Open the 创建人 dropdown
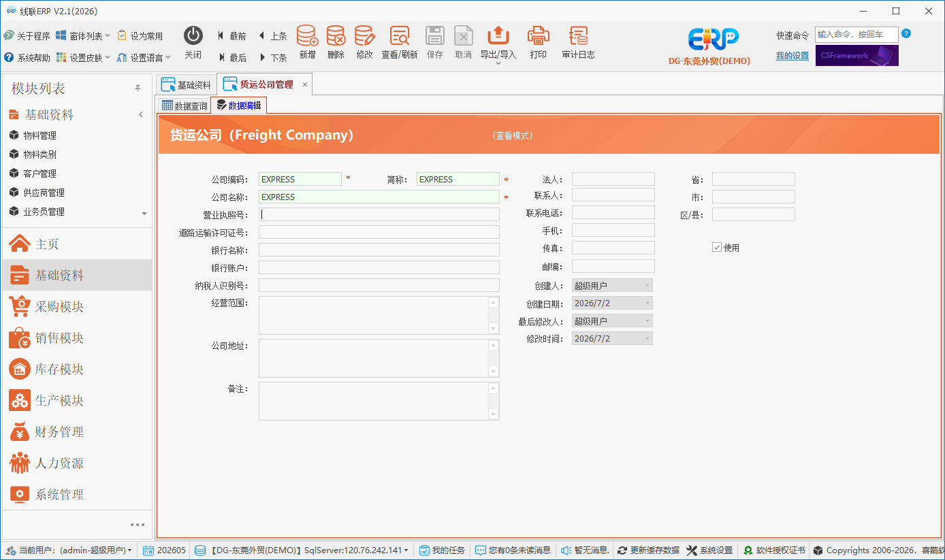Screen dimensions: 945x560 tap(647, 286)
